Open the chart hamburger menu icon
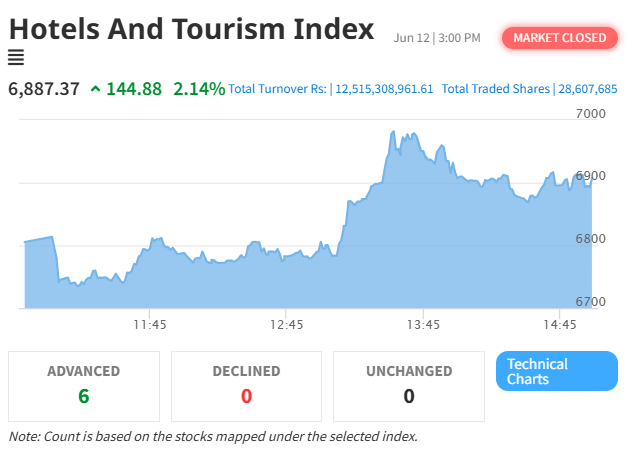This screenshot has width=632, height=450. pyautogui.click(x=16, y=57)
